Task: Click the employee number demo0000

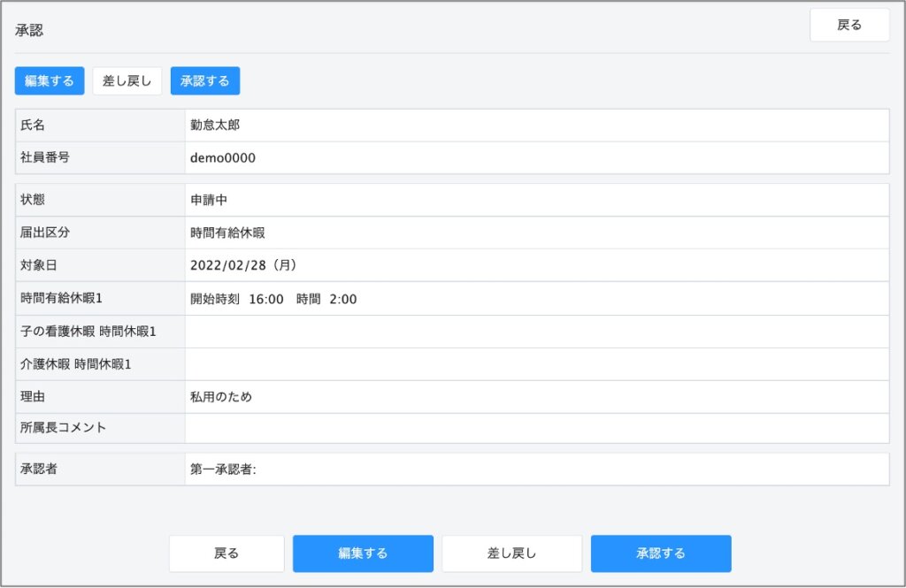Action: [x=223, y=158]
